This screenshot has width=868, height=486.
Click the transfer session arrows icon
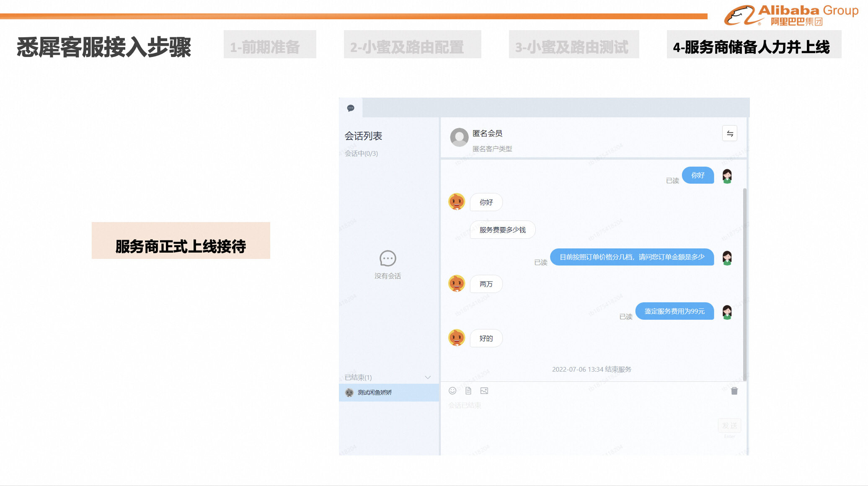(x=730, y=134)
